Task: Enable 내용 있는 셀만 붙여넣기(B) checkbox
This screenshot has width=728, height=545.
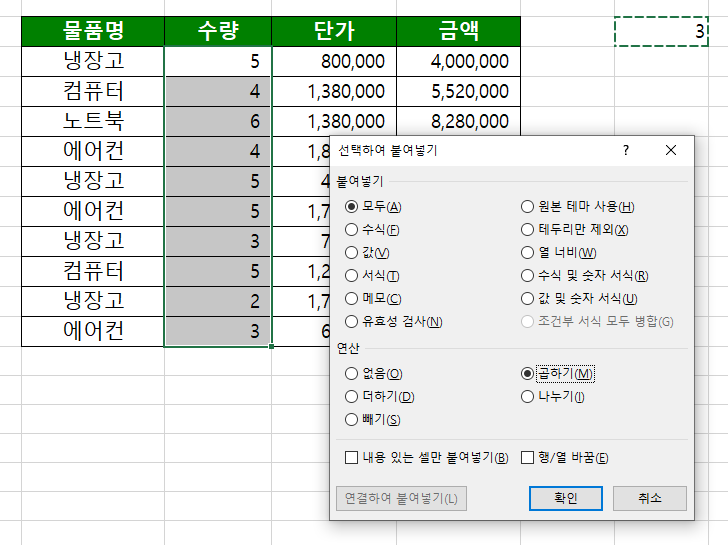Action: [x=351, y=458]
